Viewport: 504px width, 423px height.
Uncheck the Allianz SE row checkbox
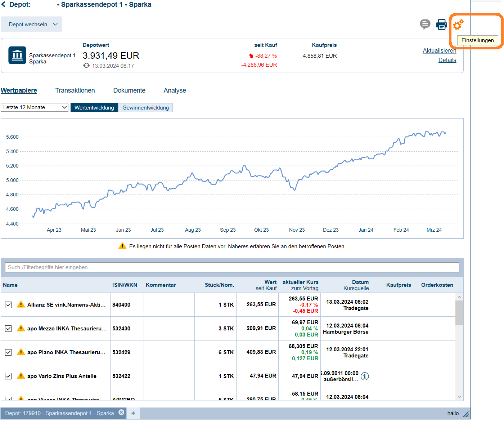click(x=8, y=305)
